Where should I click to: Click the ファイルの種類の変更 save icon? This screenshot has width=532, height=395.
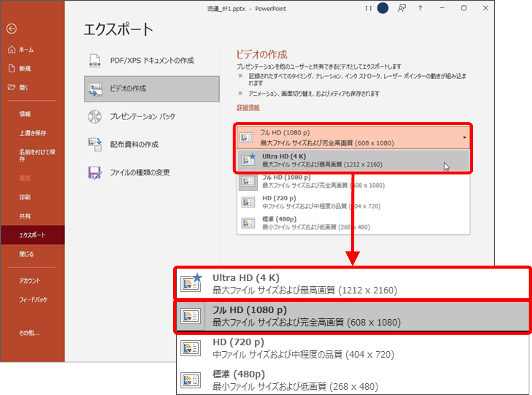95,172
